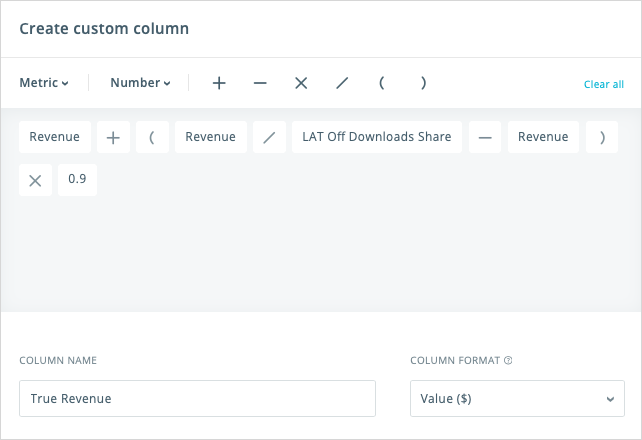Screen dimensions: 642x440
Task: Click the Column Name input field
Action: (x=197, y=399)
